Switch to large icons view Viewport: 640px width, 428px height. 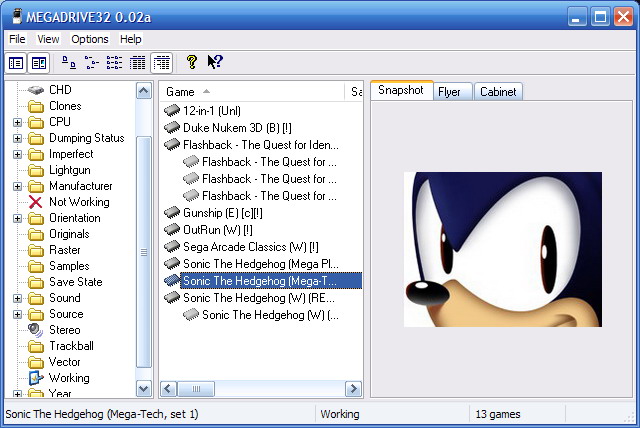pyautogui.click(x=69, y=63)
